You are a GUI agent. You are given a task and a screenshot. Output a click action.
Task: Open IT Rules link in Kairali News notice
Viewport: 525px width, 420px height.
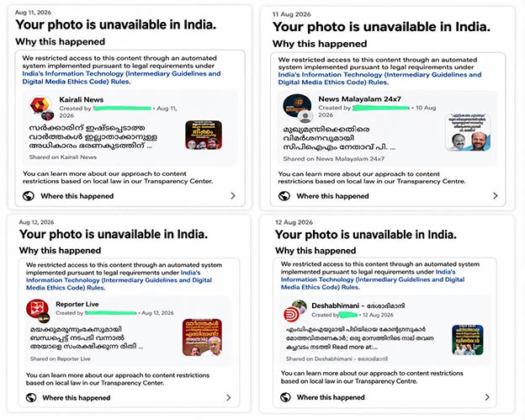[121, 77]
